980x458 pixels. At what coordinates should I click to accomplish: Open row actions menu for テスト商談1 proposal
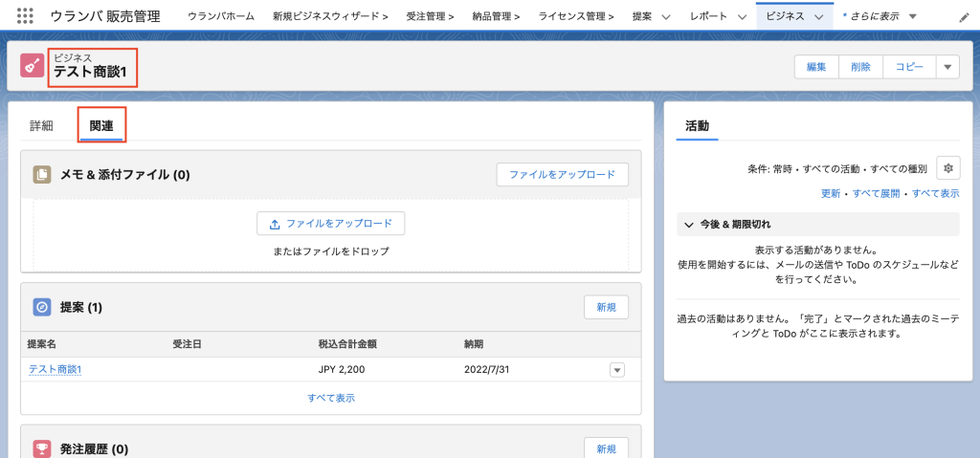click(x=617, y=370)
